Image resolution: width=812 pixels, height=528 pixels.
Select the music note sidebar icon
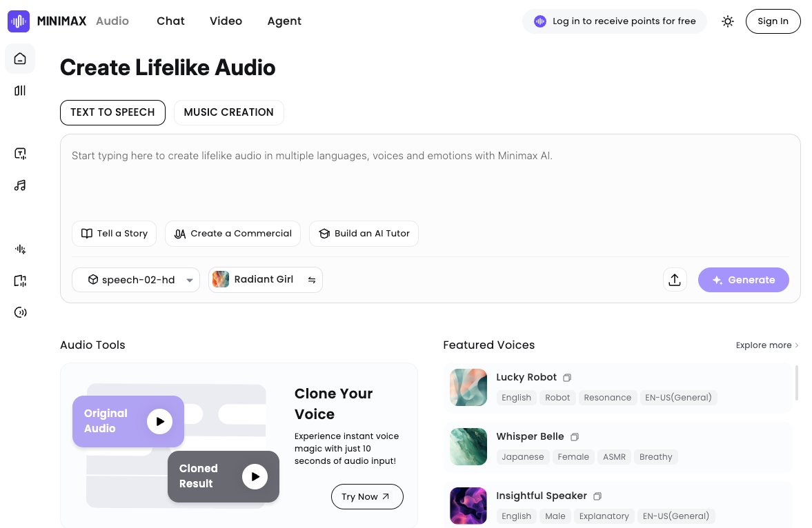pyautogui.click(x=20, y=185)
